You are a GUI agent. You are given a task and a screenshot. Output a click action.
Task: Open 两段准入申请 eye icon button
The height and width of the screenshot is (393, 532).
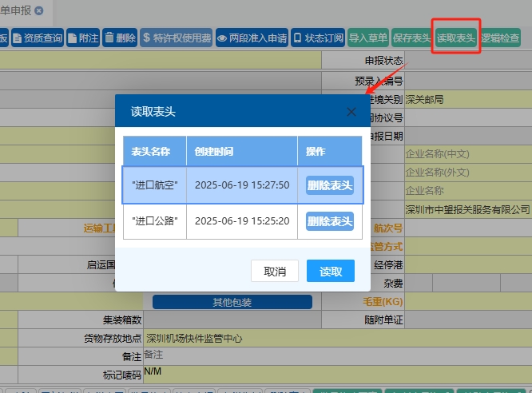tap(252, 38)
